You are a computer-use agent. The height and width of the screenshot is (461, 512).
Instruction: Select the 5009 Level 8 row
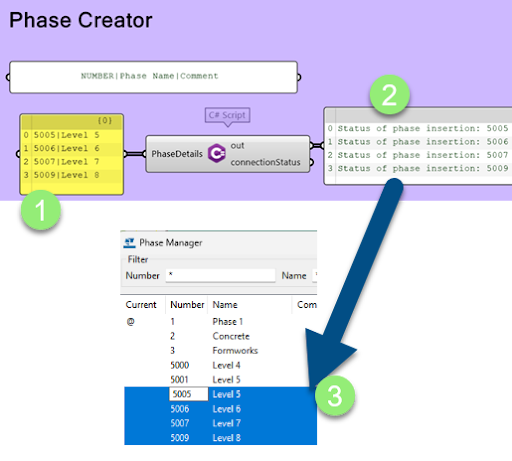220,438
